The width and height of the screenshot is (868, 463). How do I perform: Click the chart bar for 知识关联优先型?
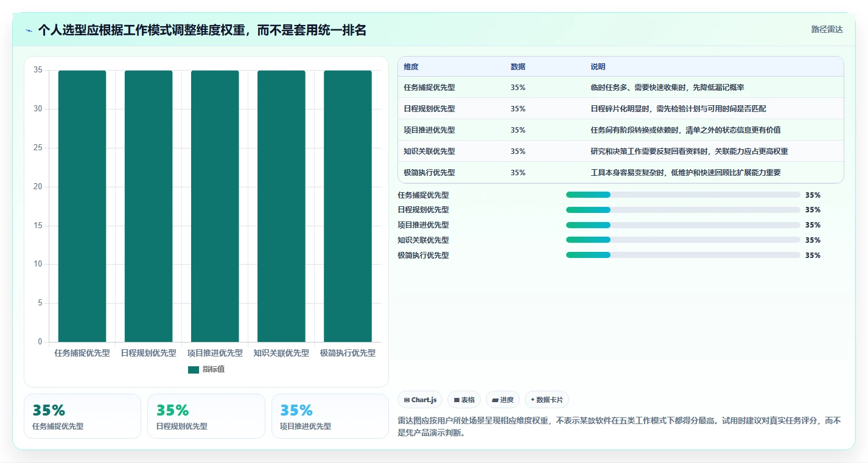281,206
